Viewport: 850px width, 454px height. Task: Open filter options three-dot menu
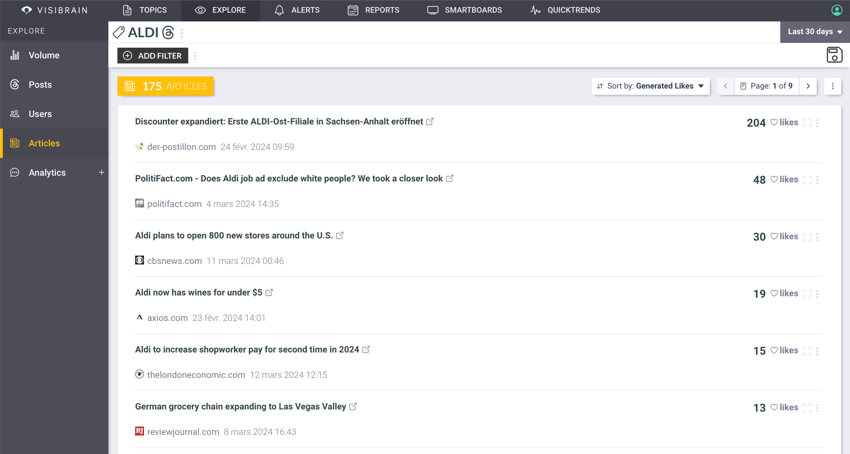click(x=195, y=55)
